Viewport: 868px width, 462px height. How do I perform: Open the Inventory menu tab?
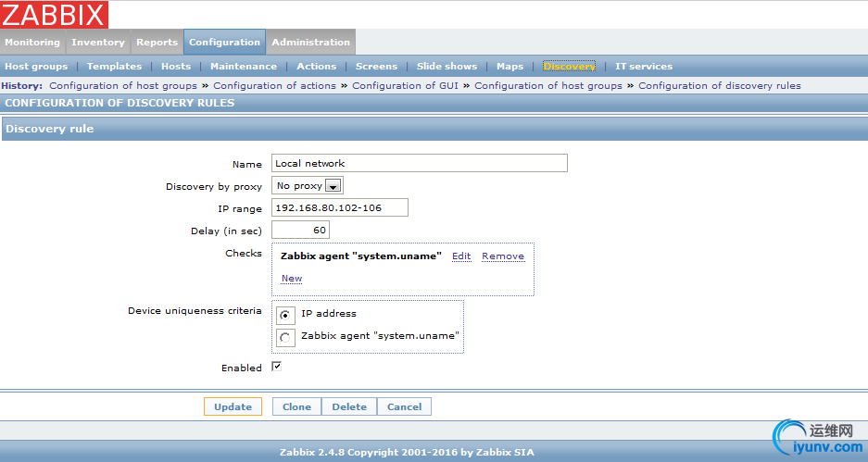pos(98,42)
